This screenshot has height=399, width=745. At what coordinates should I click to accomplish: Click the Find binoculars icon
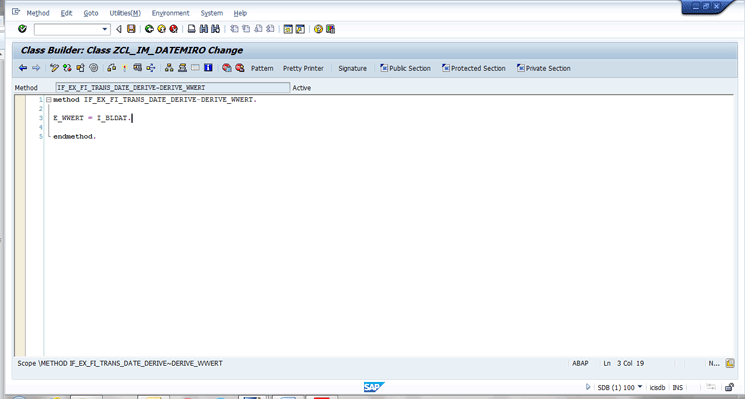[x=204, y=29]
